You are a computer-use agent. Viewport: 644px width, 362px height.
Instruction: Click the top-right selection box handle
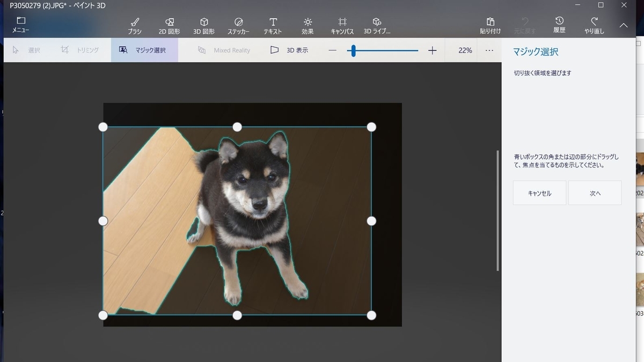click(371, 127)
